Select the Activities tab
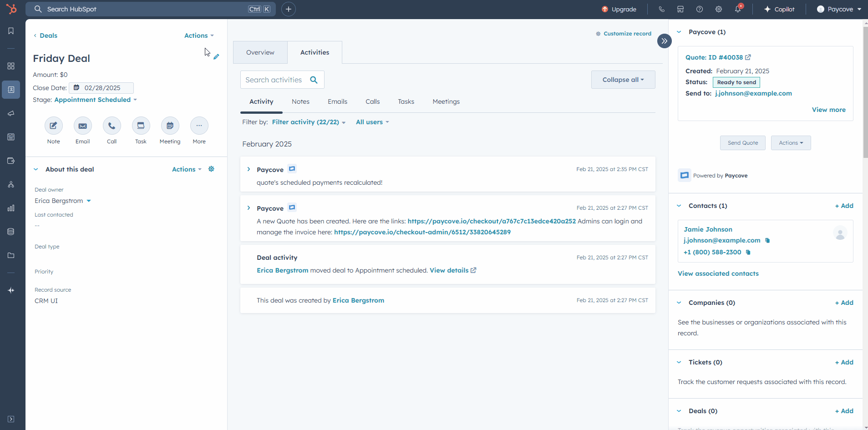 (315, 52)
